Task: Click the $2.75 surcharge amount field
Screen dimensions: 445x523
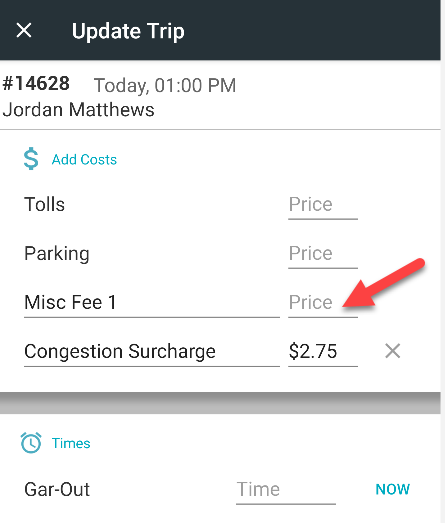Action: (323, 352)
